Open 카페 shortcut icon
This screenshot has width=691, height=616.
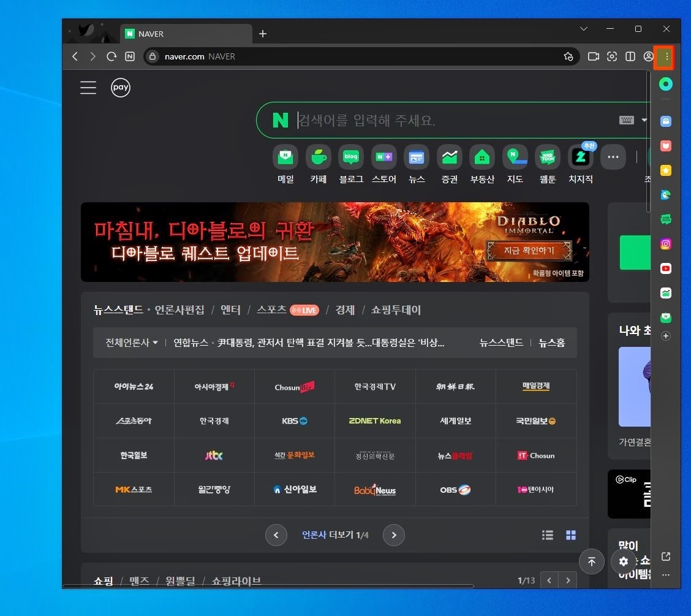318,157
